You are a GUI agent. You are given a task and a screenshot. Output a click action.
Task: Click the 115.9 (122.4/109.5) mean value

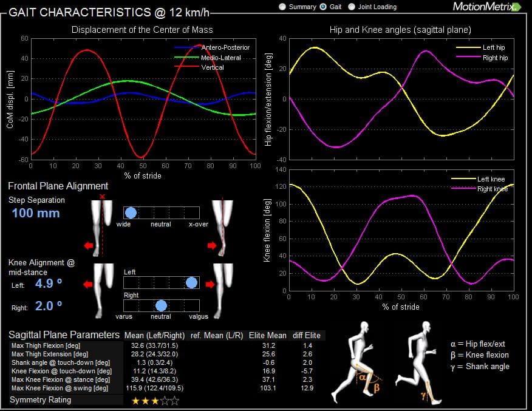[154, 388]
